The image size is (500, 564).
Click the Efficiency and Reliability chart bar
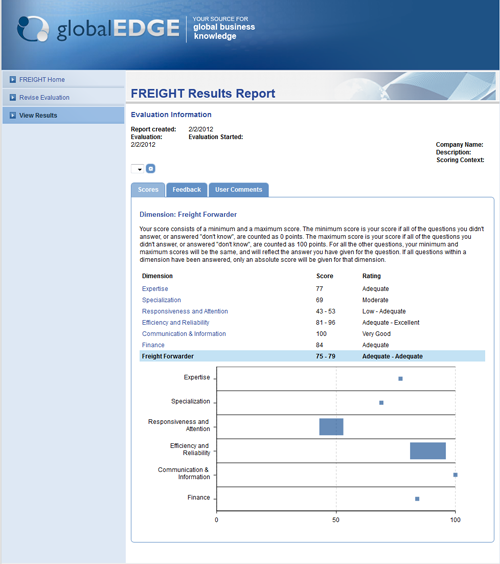point(428,451)
